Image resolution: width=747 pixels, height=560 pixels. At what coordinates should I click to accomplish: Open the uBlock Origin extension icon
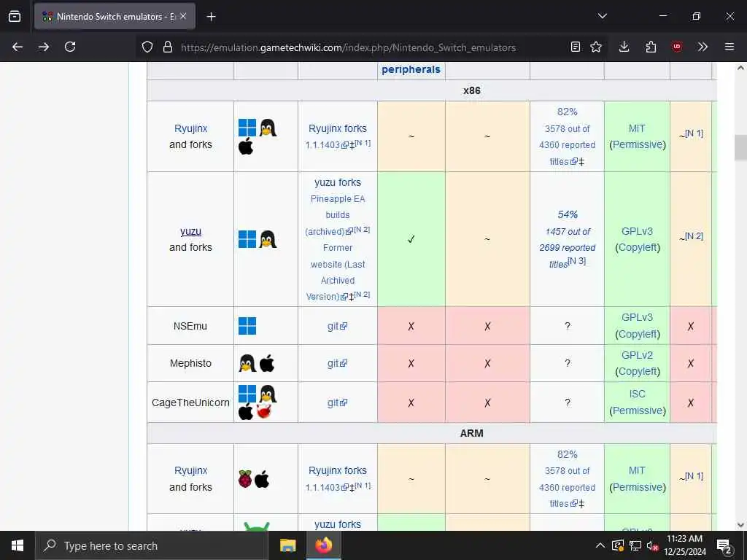(x=677, y=47)
